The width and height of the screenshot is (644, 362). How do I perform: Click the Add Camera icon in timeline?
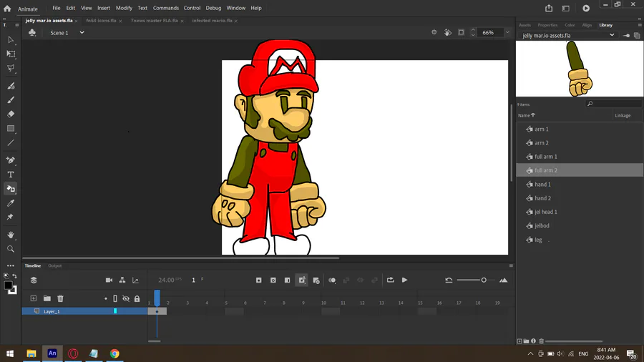[109, 280]
